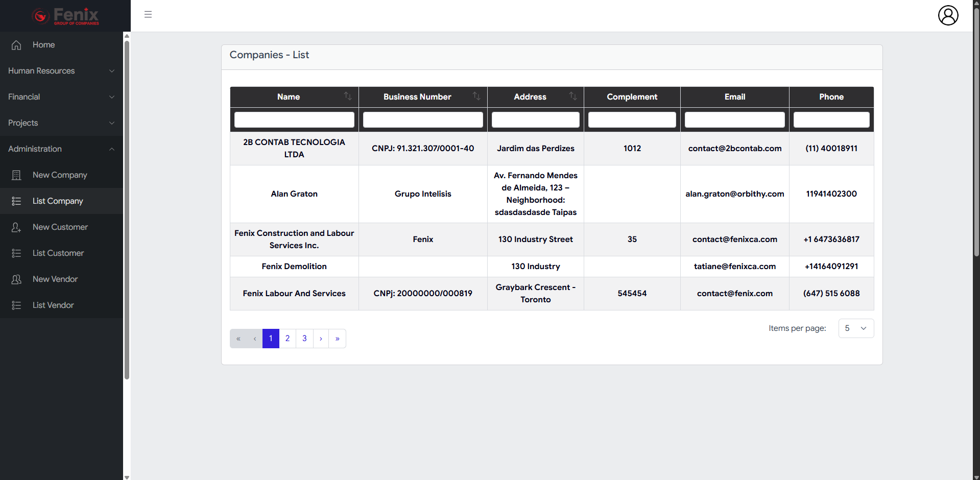The width and height of the screenshot is (980, 480).
Task: Click the Business Number filter input
Action: tap(423, 119)
